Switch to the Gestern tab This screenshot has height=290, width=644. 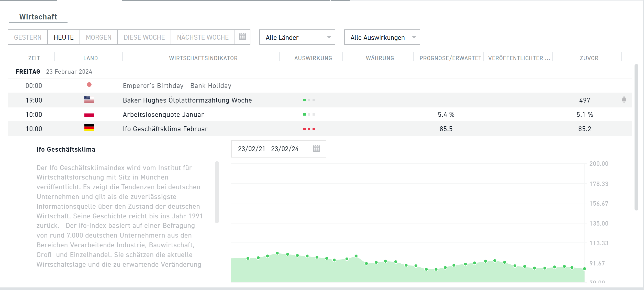[28, 37]
